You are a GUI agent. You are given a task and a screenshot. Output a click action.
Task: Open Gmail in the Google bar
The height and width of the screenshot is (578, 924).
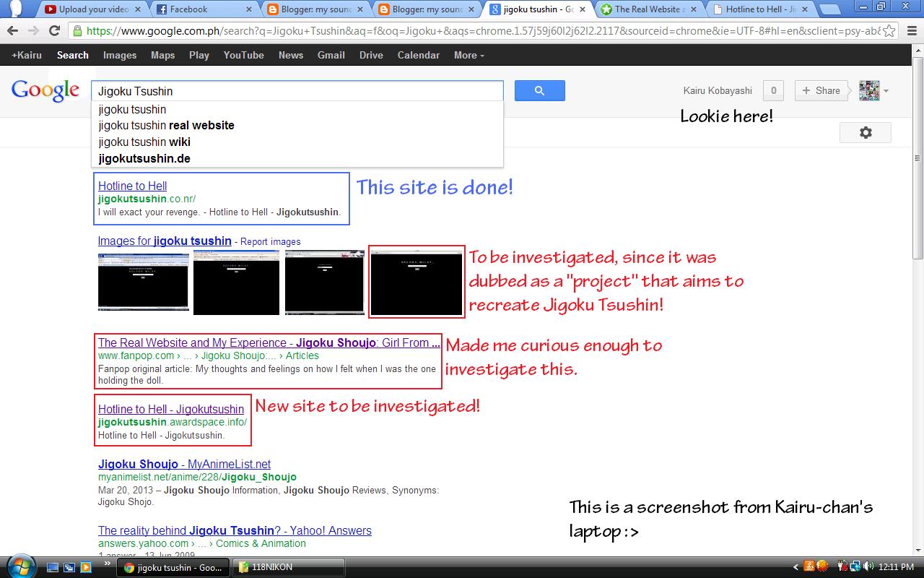[x=331, y=55]
